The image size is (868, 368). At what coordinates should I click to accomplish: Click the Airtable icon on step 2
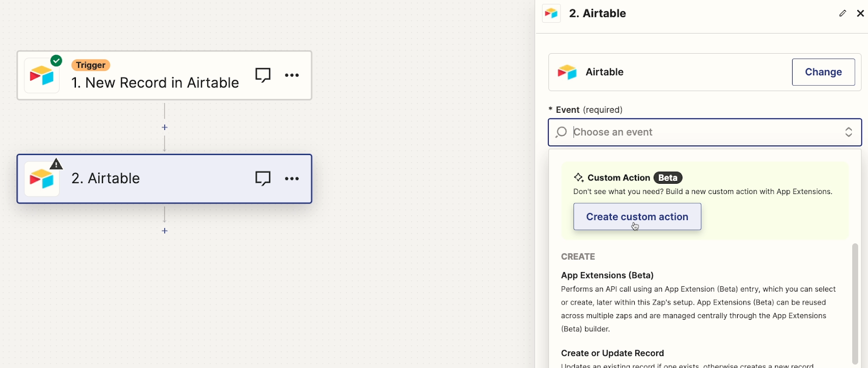(x=42, y=179)
